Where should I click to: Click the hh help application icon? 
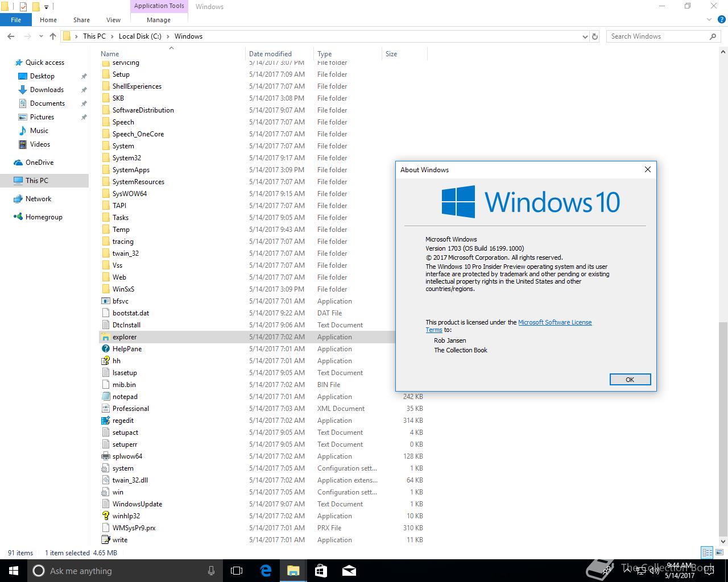[105, 361]
